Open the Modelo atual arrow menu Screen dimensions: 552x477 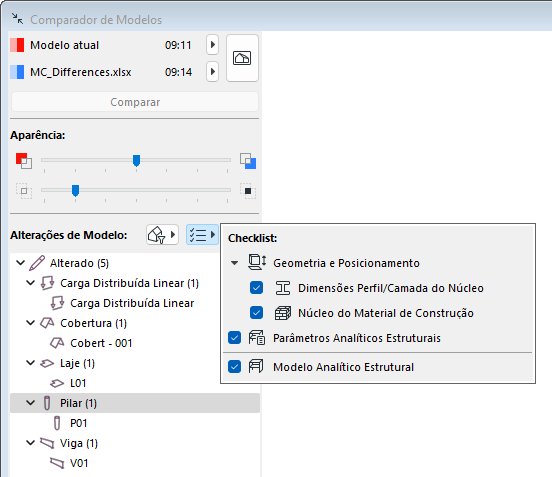[212, 45]
